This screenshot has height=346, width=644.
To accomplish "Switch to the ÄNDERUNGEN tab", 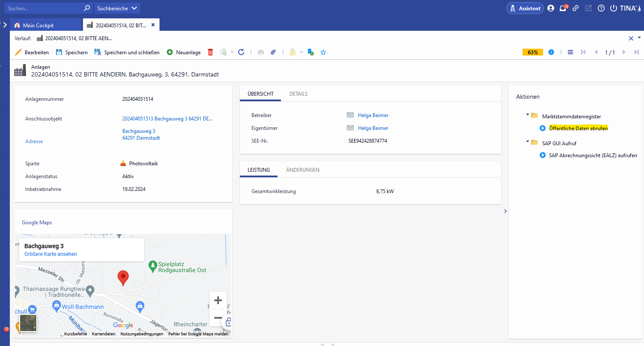I will (x=302, y=170).
